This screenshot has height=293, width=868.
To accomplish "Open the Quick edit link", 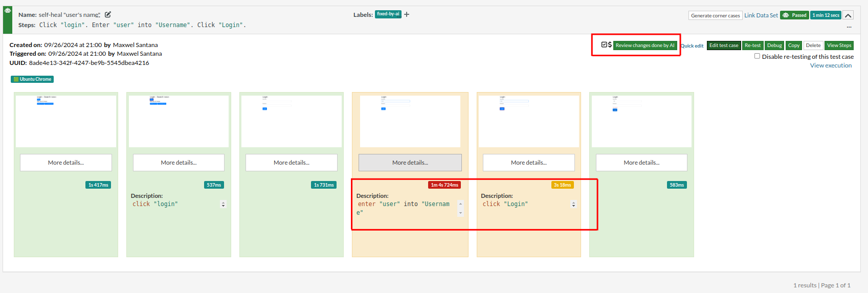I will click(x=692, y=46).
